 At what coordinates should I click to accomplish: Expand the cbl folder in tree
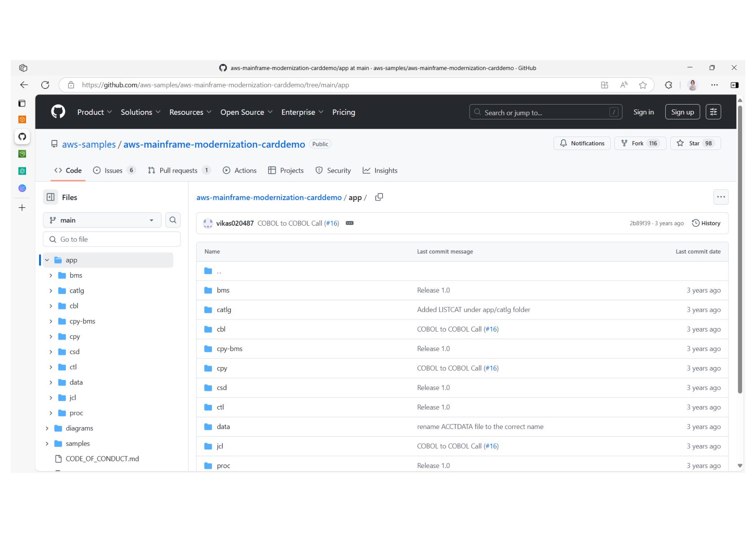pyautogui.click(x=51, y=306)
